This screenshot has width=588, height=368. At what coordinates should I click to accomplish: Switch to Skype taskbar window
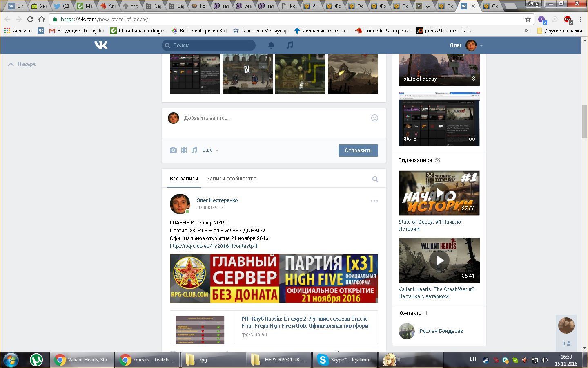(x=346, y=360)
